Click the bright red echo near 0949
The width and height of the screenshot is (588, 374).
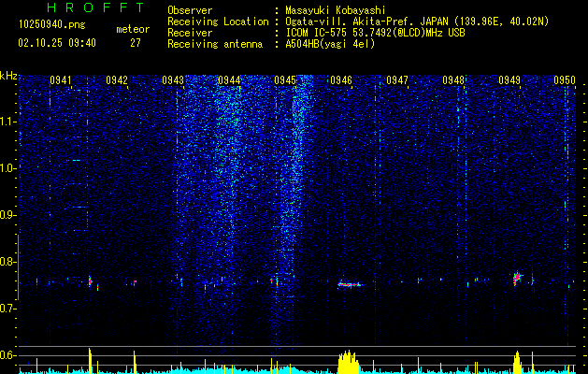pyautogui.click(x=518, y=278)
